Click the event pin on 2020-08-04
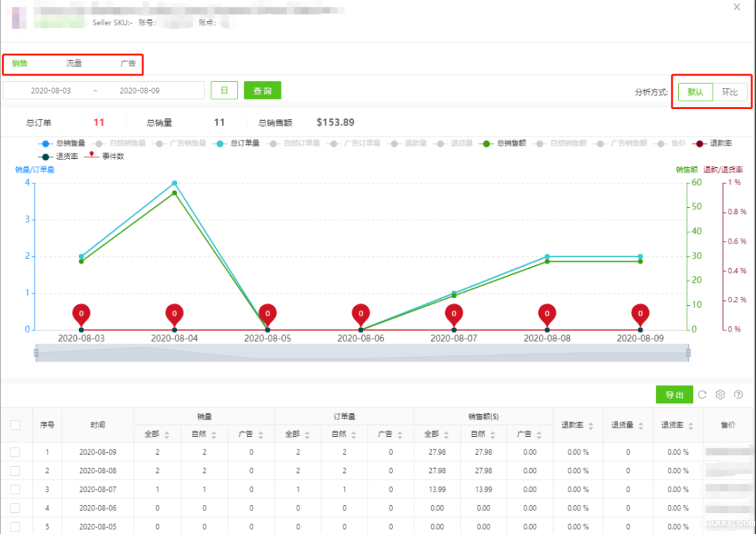 [174, 314]
